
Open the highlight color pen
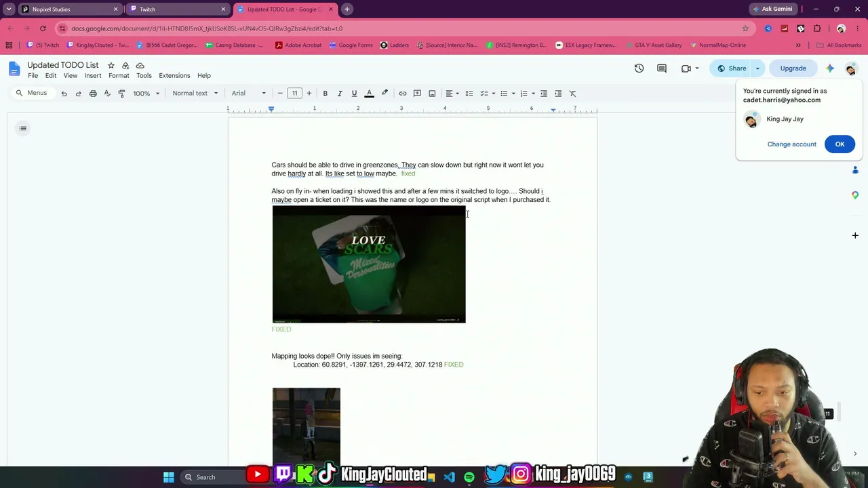pos(384,94)
